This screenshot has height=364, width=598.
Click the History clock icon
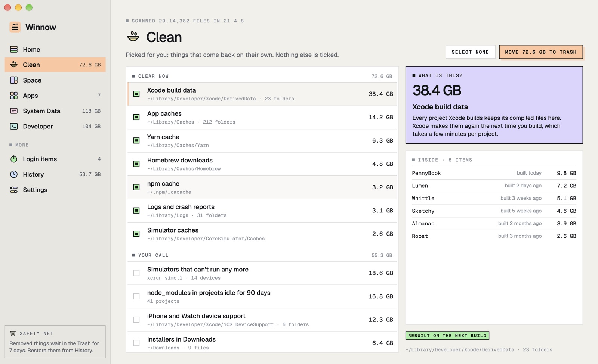pos(14,174)
